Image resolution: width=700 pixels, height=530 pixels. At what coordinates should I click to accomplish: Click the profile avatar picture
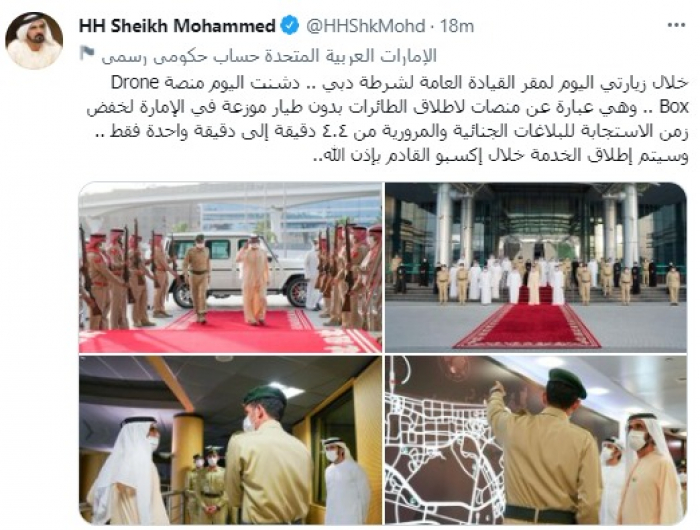coord(34,41)
